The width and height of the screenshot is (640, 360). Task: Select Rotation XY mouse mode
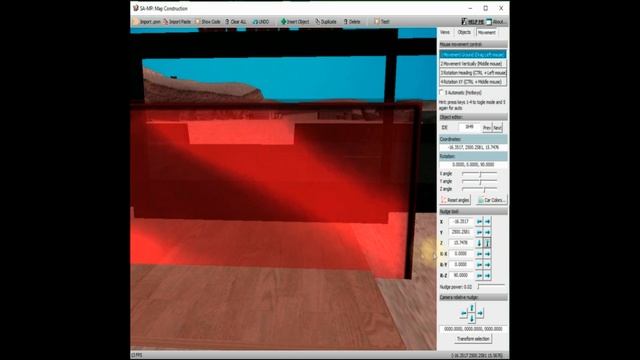(x=473, y=82)
